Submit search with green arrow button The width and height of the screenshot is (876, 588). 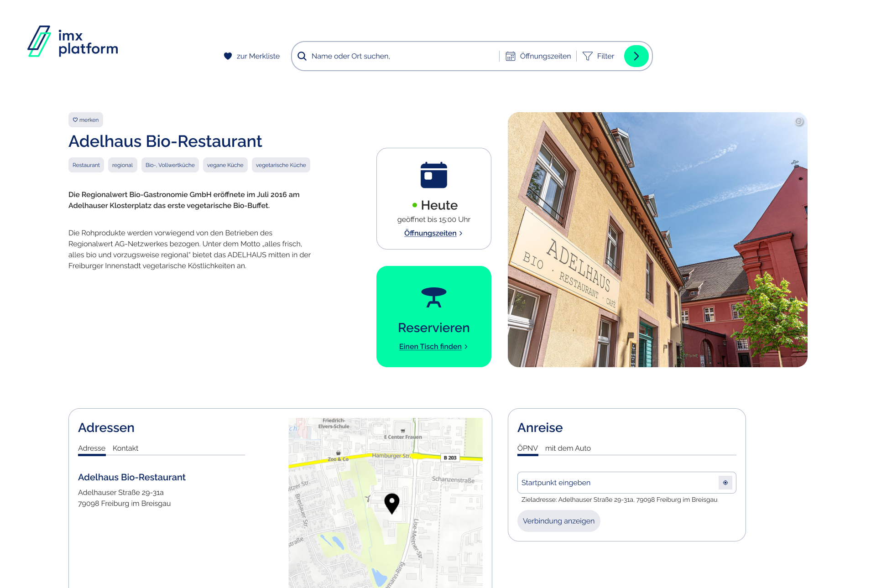click(636, 56)
